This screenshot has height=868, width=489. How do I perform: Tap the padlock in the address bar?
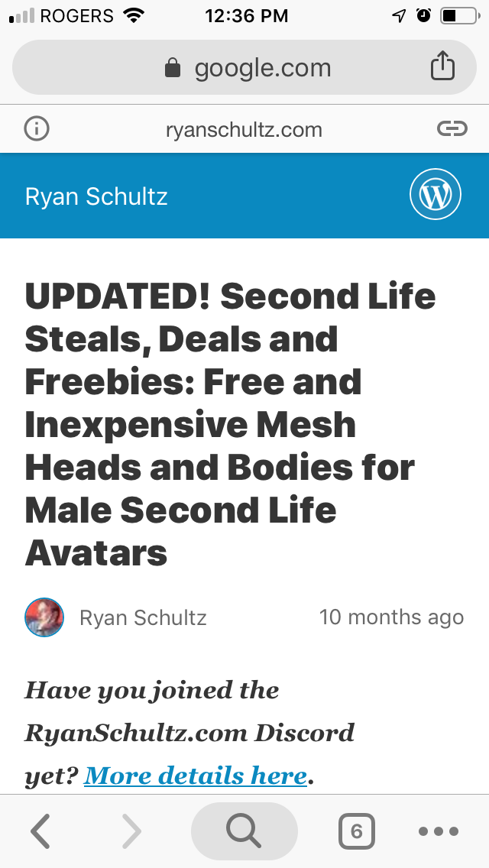pyautogui.click(x=173, y=67)
